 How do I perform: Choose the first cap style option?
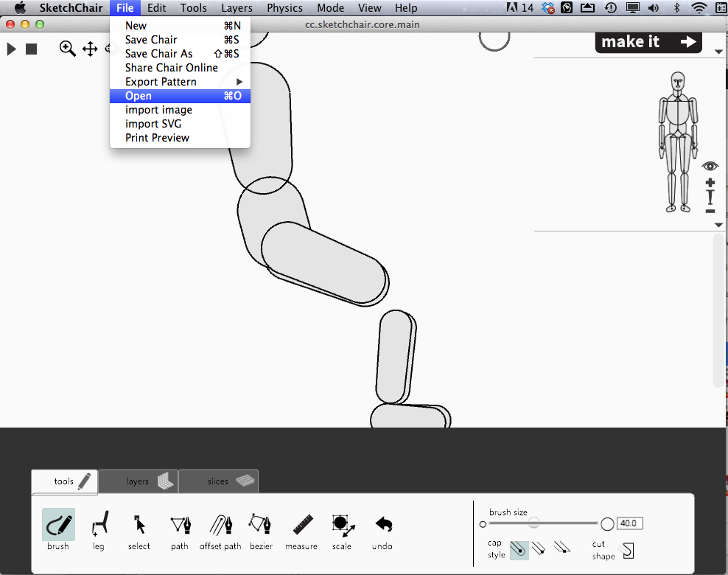[x=519, y=550]
